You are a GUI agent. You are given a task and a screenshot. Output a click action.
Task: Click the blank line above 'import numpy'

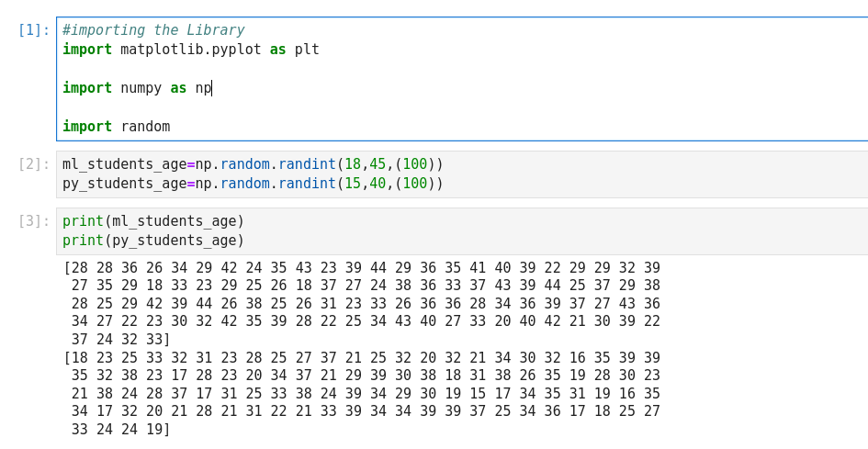point(276,69)
